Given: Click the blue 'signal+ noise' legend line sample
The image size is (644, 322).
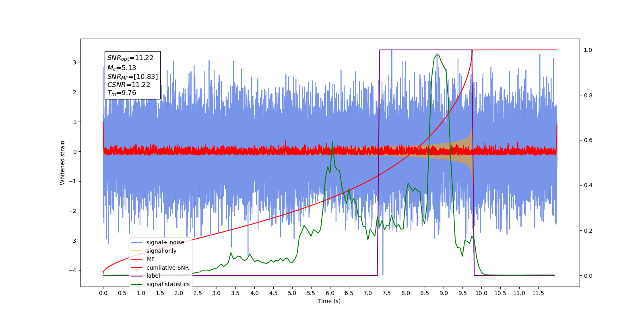Looking at the screenshot, I should coord(137,242).
